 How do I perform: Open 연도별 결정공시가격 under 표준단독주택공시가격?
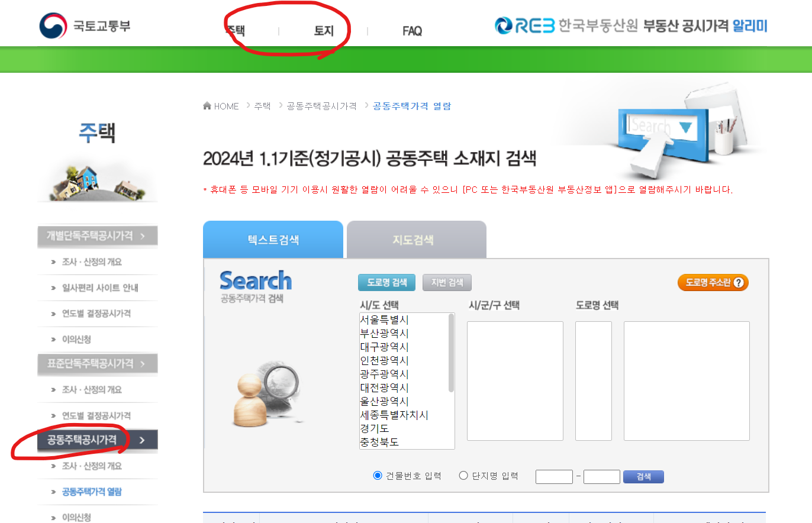point(96,415)
